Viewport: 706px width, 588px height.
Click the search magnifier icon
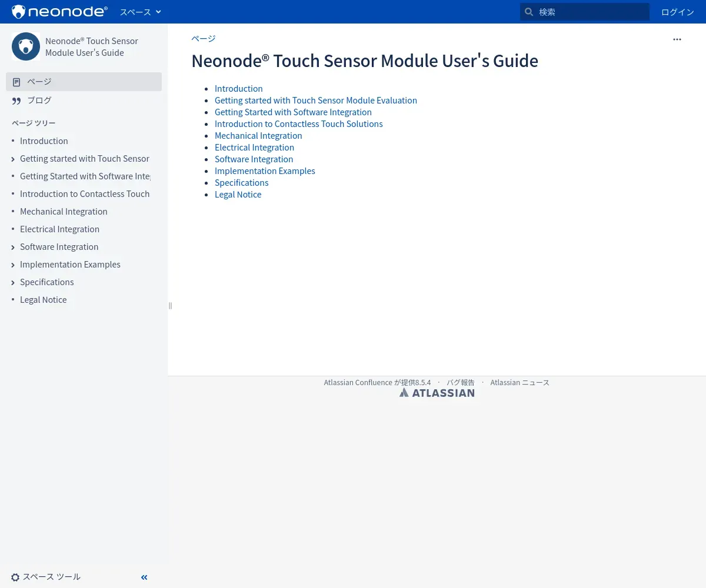[x=529, y=12]
